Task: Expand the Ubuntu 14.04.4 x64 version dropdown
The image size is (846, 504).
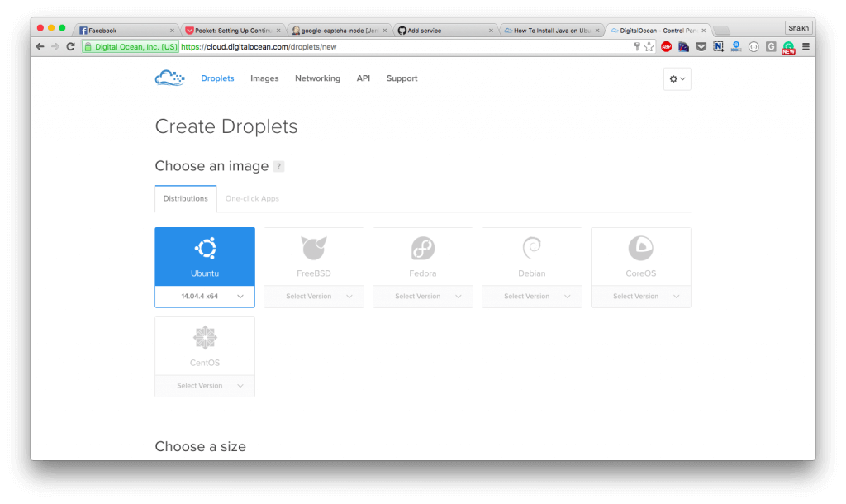Action: click(204, 296)
